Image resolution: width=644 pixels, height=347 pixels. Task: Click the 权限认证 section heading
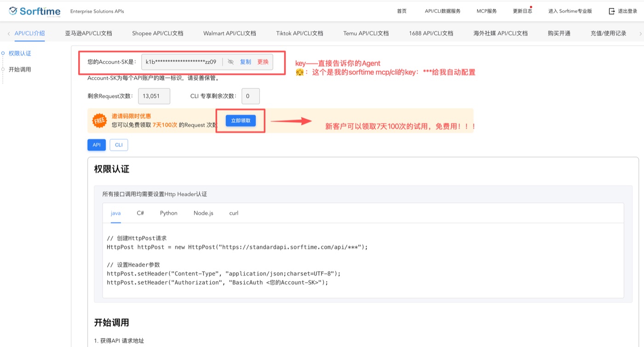click(x=112, y=169)
